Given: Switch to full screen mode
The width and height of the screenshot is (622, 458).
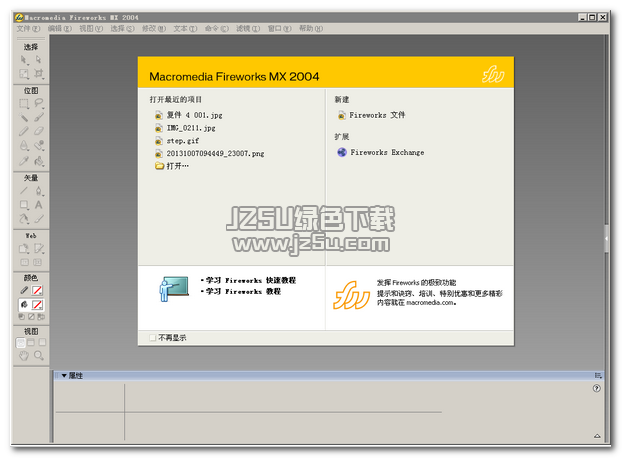Looking at the screenshot, I should pyautogui.click(x=42, y=342).
